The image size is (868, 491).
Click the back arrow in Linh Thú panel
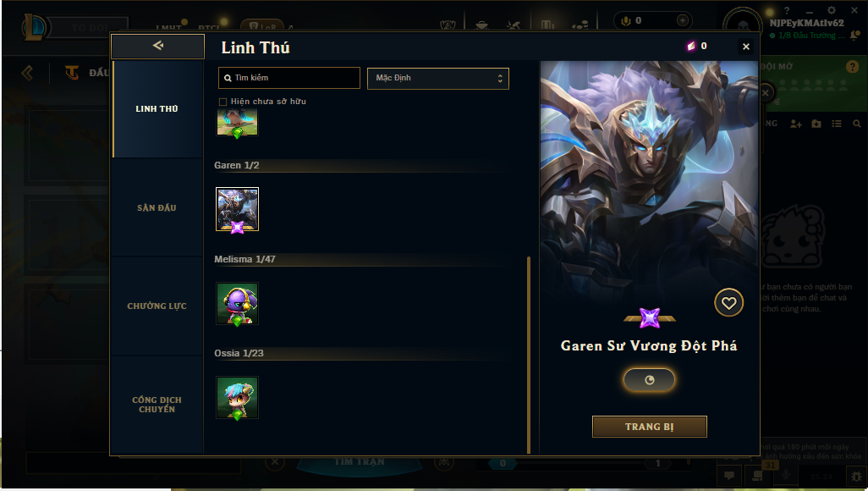click(x=157, y=46)
